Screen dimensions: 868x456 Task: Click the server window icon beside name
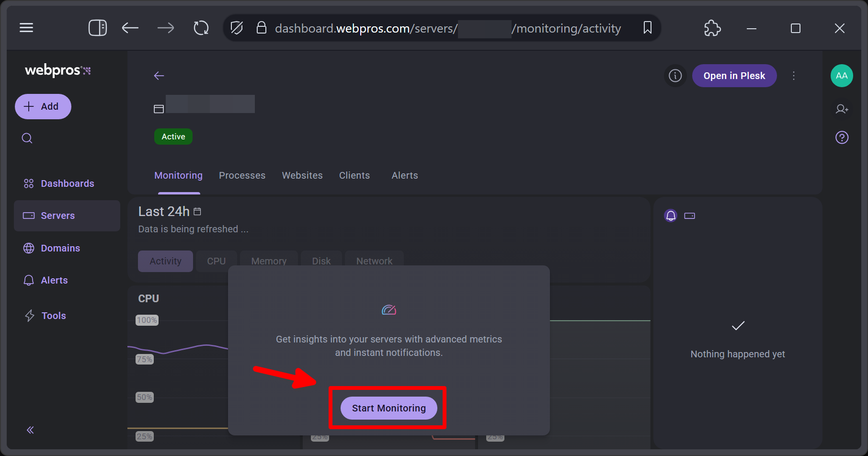point(159,109)
